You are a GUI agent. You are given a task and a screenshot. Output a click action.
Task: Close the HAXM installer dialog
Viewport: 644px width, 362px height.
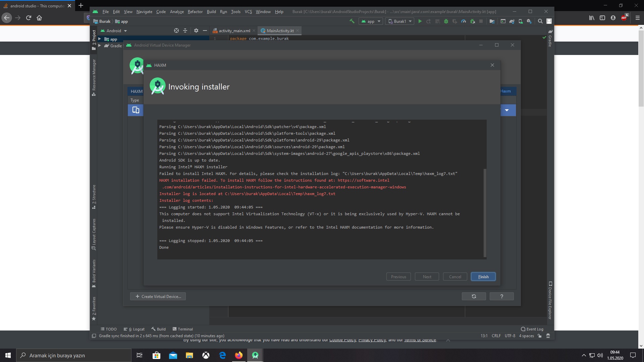pos(492,65)
